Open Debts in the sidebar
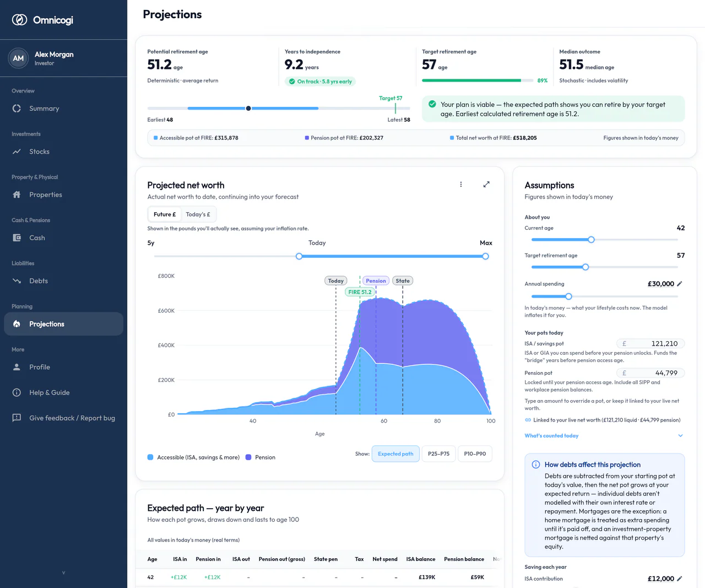 63,280
